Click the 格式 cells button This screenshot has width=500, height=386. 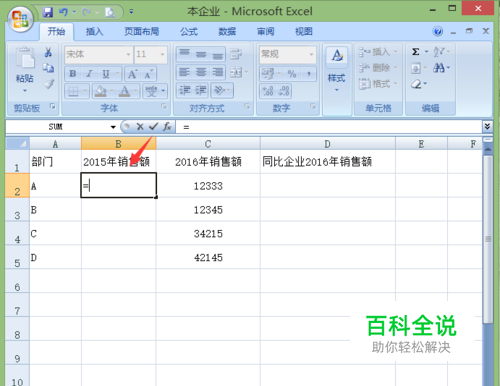(x=378, y=84)
